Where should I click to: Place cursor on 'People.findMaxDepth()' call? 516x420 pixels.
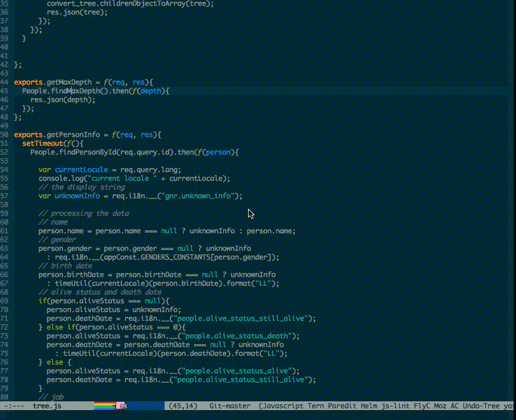[x=65, y=91]
